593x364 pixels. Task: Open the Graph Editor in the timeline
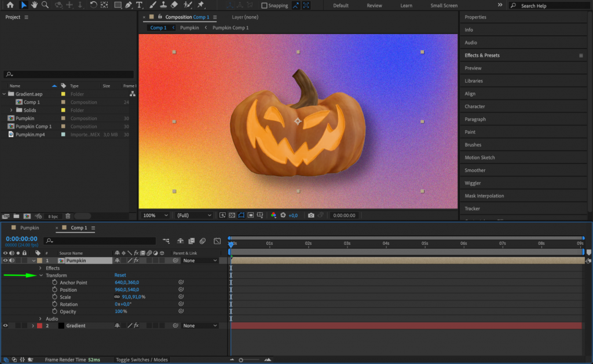point(217,241)
